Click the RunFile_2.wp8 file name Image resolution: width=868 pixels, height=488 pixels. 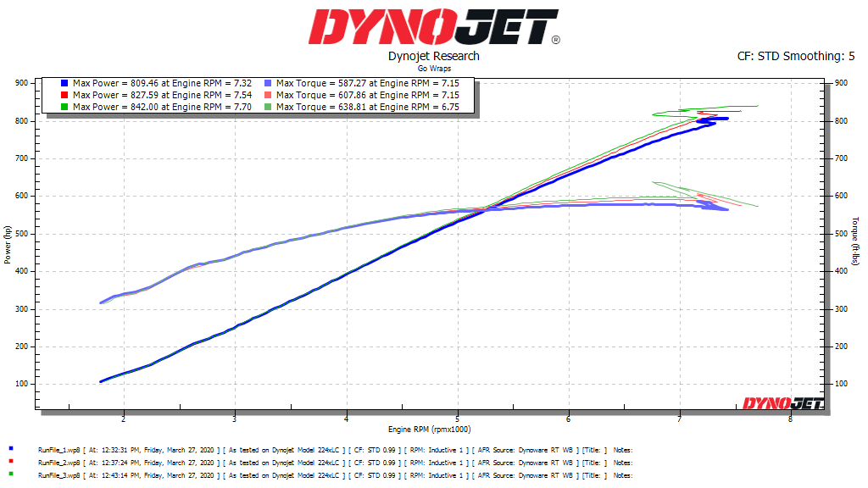(x=58, y=463)
